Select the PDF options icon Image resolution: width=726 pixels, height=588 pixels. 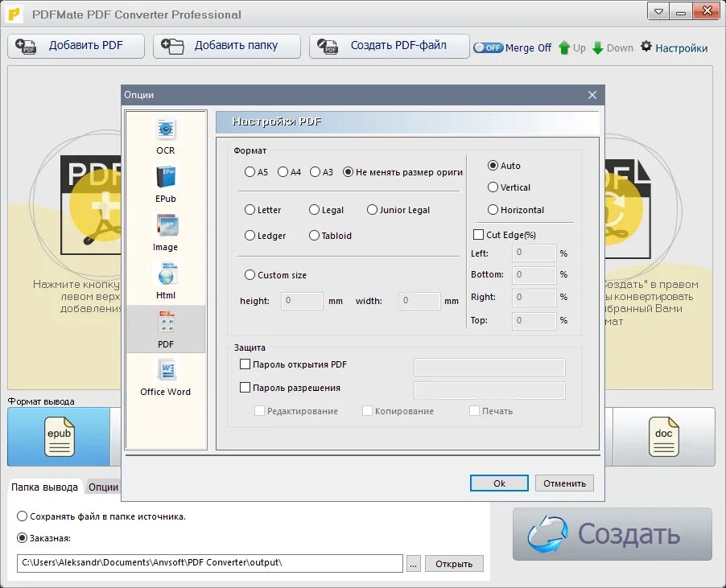click(x=166, y=323)
